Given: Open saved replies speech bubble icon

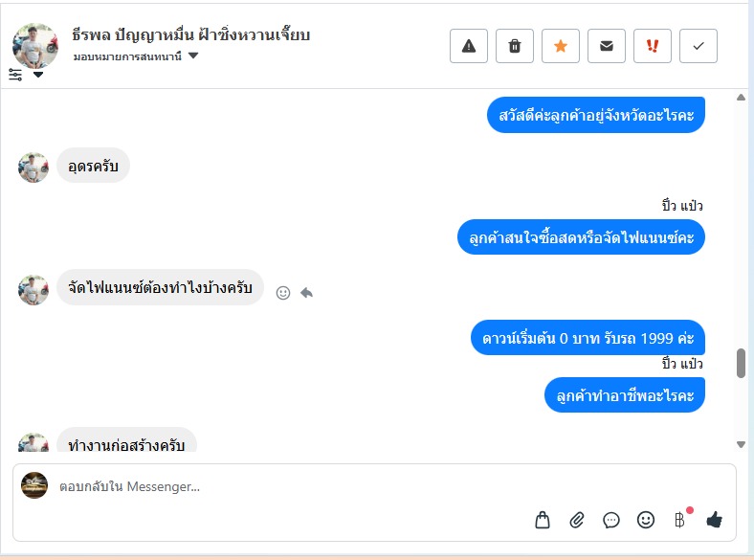Looking at the screenshot, I should (611, 520).
